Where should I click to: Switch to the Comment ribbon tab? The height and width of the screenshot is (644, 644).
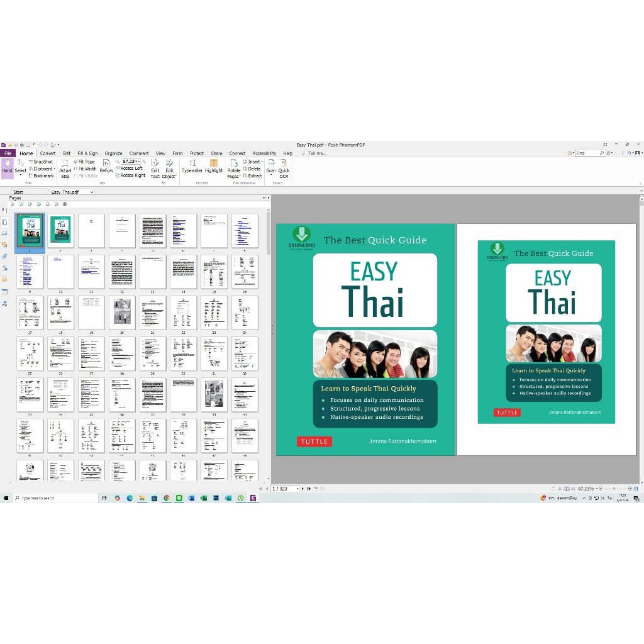(139, 153)
